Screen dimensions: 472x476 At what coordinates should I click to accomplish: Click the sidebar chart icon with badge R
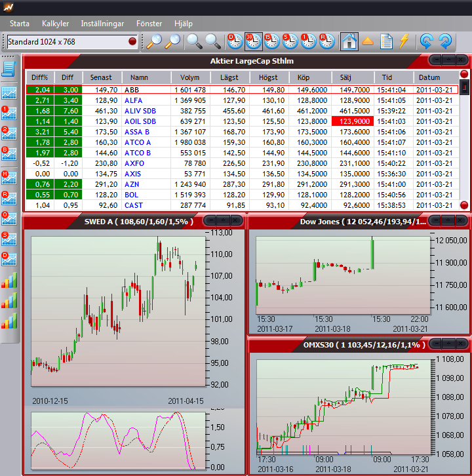pos(9,198)
